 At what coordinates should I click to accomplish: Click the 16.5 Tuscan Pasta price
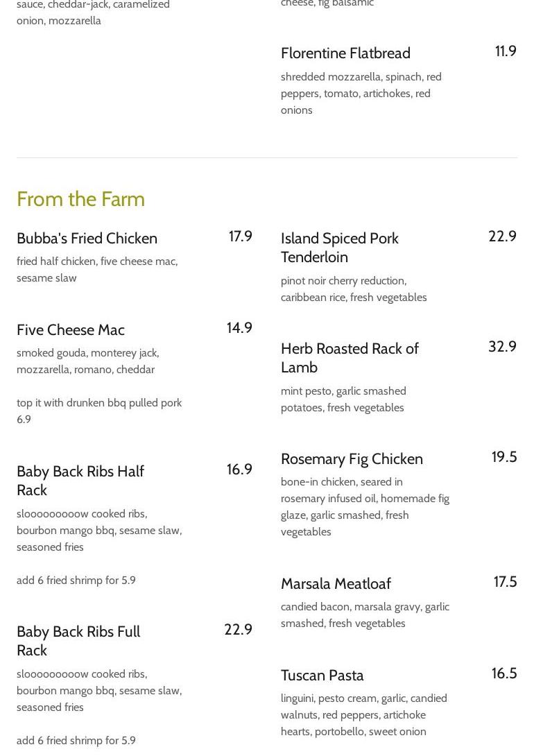click(504, 673)
